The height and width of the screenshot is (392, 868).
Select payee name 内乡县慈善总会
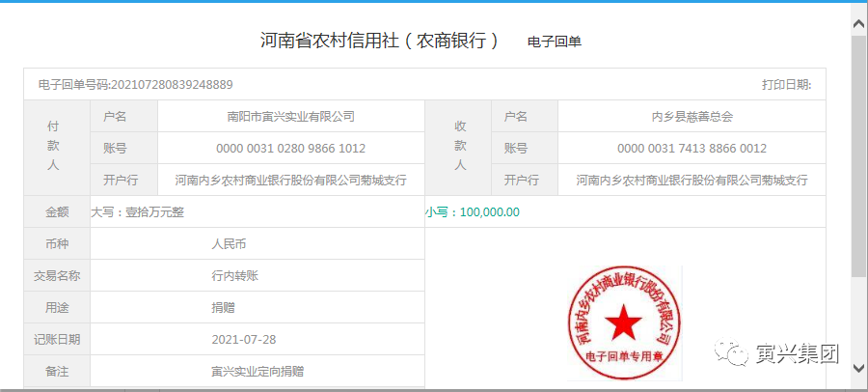[x=692, y=117]
